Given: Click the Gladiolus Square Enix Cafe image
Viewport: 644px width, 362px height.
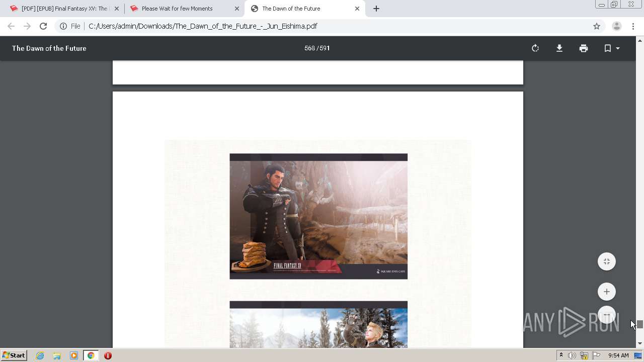Looking at the screenshot, I should pos(318,216).
